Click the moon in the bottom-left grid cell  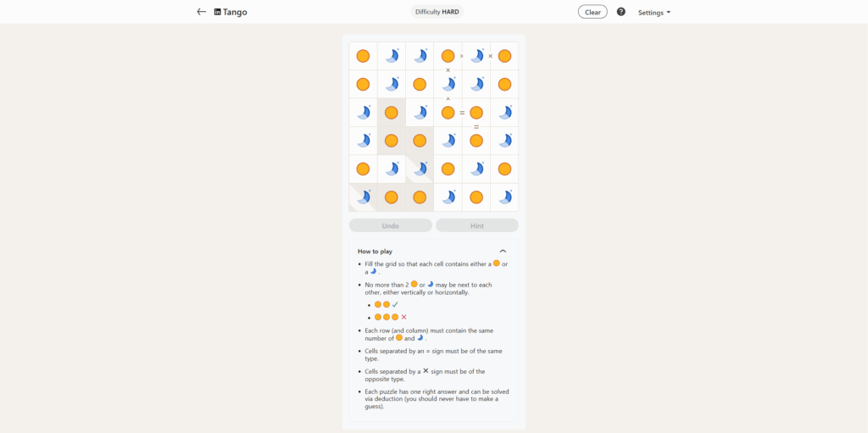(363, 197)
